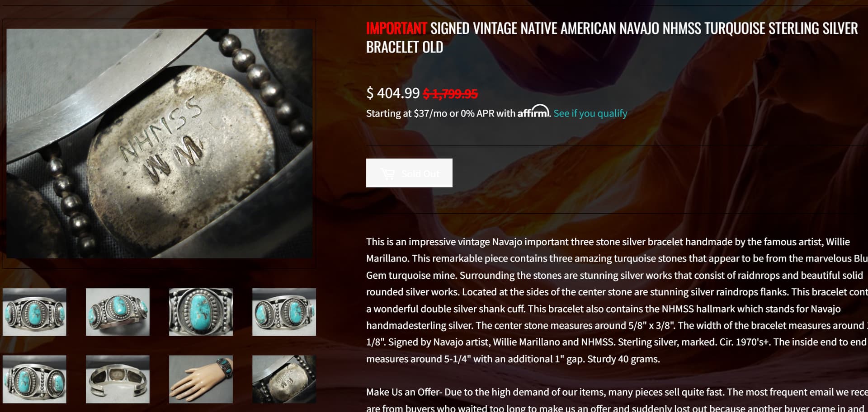Click the 'Make Us an Offer' paragraph

click(x=617, y=400)
